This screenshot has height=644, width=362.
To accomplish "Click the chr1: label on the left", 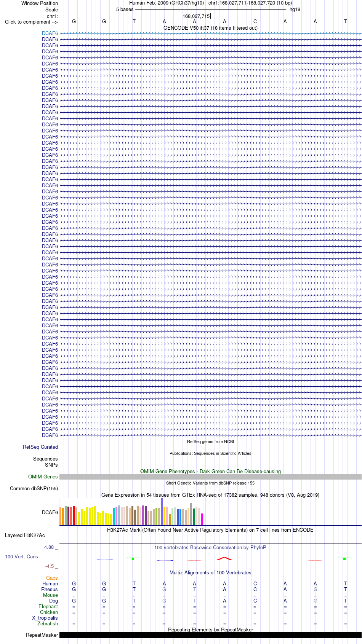I will coord(52,16).
